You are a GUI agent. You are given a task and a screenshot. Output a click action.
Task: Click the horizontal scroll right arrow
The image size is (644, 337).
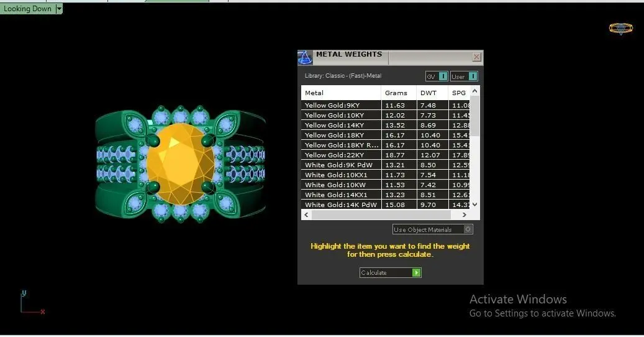[464, 215]
